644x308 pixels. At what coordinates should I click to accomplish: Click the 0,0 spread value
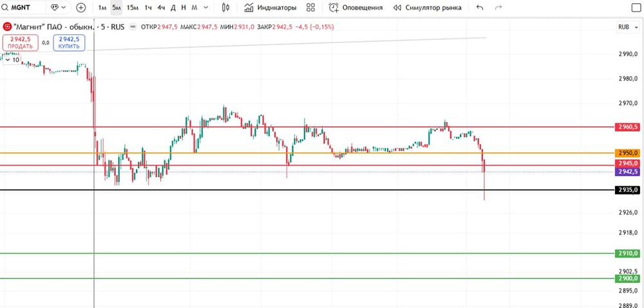46,43
